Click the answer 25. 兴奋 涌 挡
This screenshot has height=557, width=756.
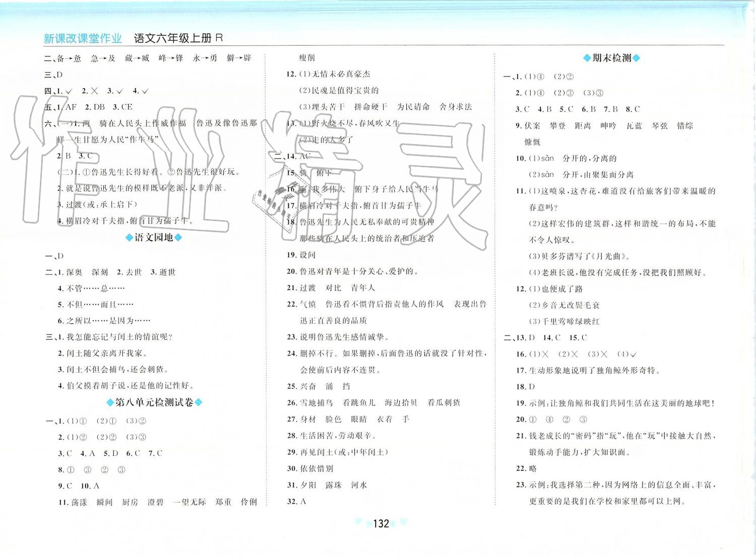coord(319,386)
